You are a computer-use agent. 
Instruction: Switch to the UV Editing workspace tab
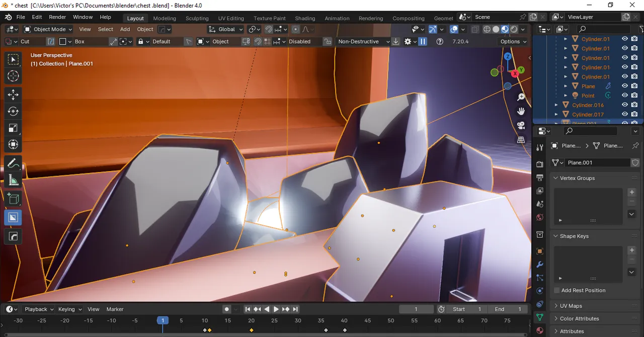tap(231, 18)
